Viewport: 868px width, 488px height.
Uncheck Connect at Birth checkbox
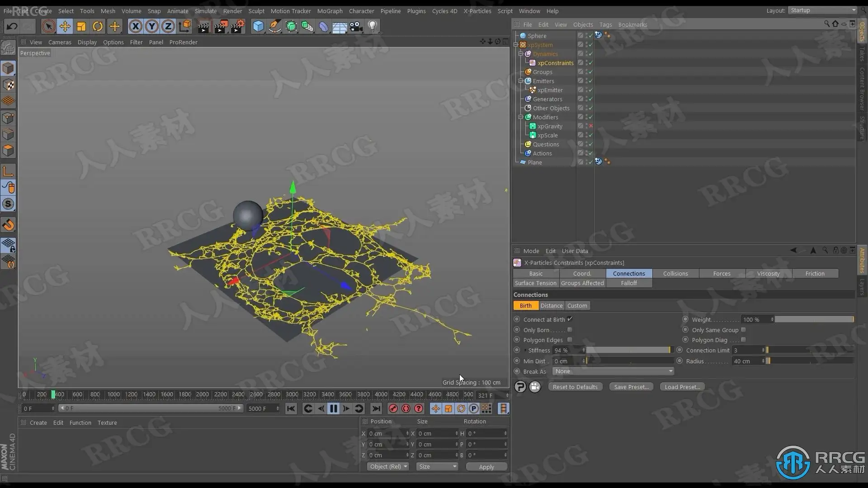coord(570,319)
